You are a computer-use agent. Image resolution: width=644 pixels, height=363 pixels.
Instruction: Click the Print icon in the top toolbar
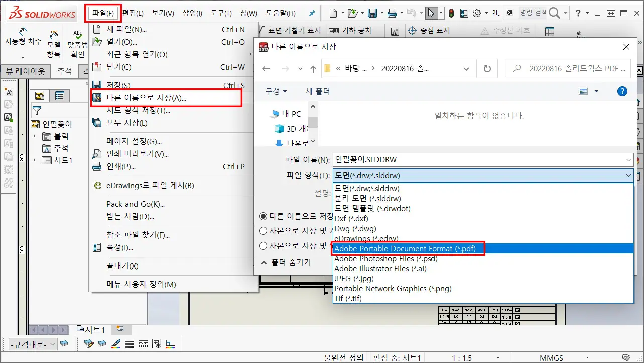pyautogui.click(x=392, y=13)
